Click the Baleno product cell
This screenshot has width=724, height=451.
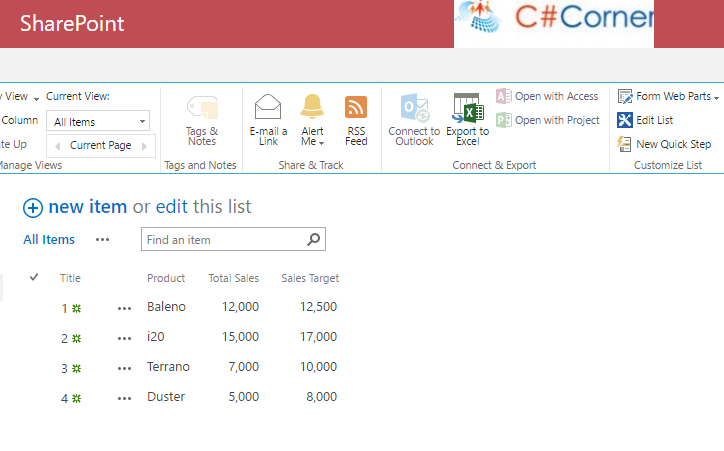click(x=166, y=307)
